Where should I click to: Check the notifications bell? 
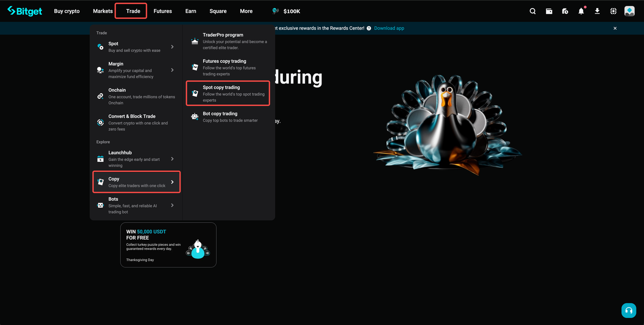point(581,11)
